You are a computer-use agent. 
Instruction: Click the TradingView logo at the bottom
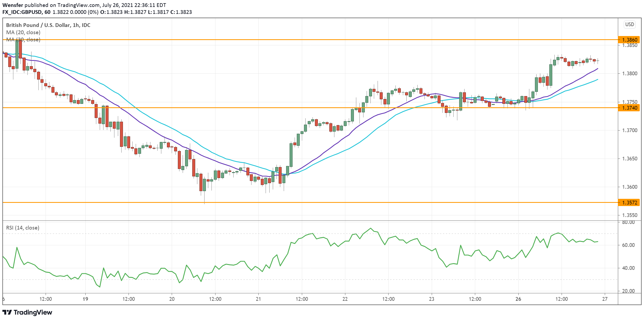27,312
